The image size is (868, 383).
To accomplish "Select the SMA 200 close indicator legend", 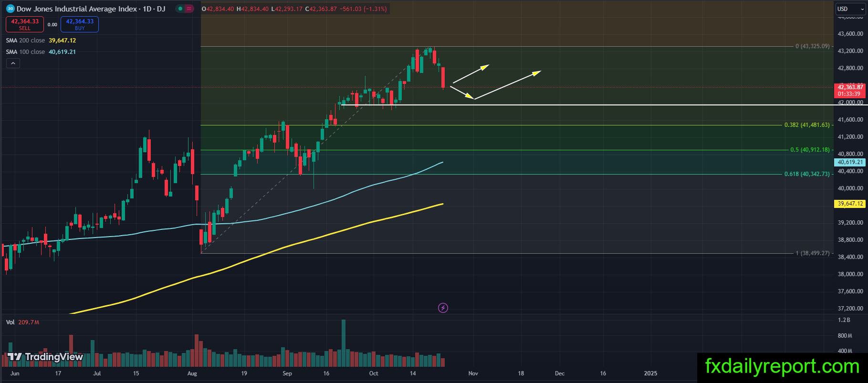I will pos(41,41).
